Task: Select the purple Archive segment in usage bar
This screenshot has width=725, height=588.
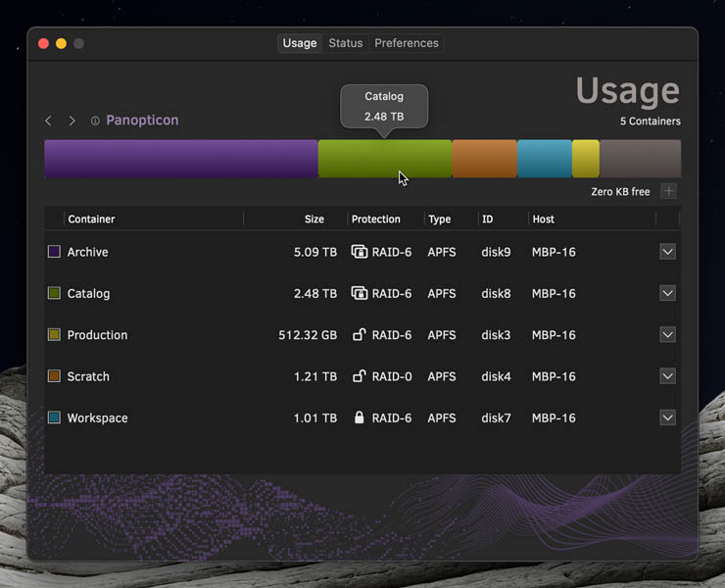Action: click(180, 159)
